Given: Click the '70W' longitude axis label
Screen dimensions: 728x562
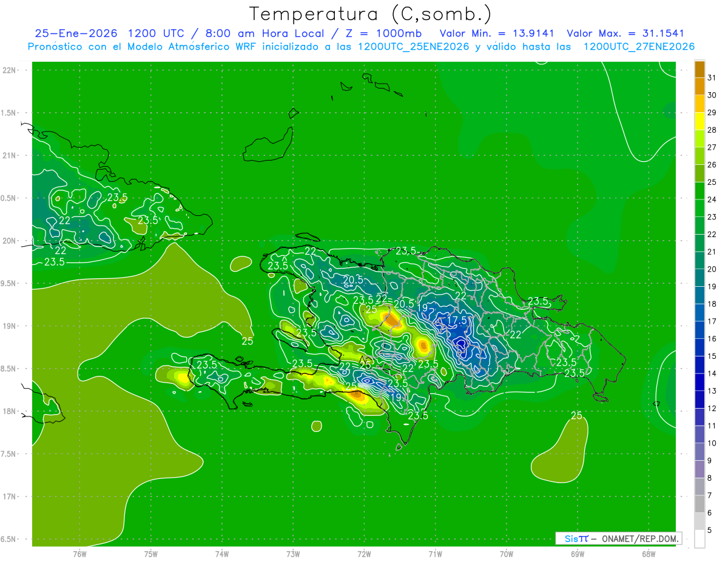Looking at the screenshot, I should [507, 554].
